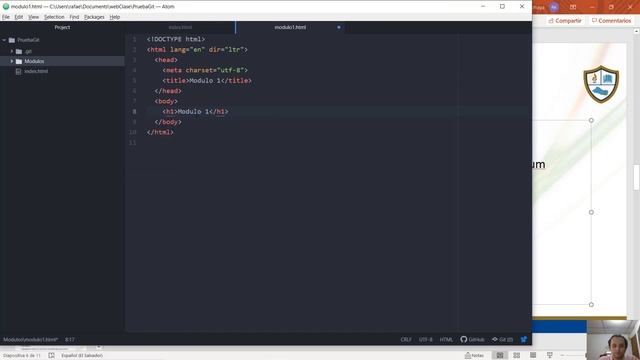Open the File menu in Atom

tap(6, 17)
